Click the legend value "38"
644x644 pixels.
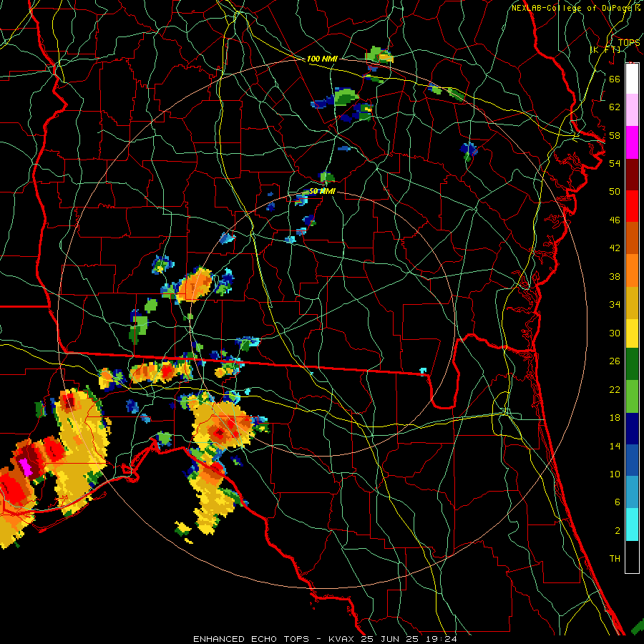tap(615, 276)
